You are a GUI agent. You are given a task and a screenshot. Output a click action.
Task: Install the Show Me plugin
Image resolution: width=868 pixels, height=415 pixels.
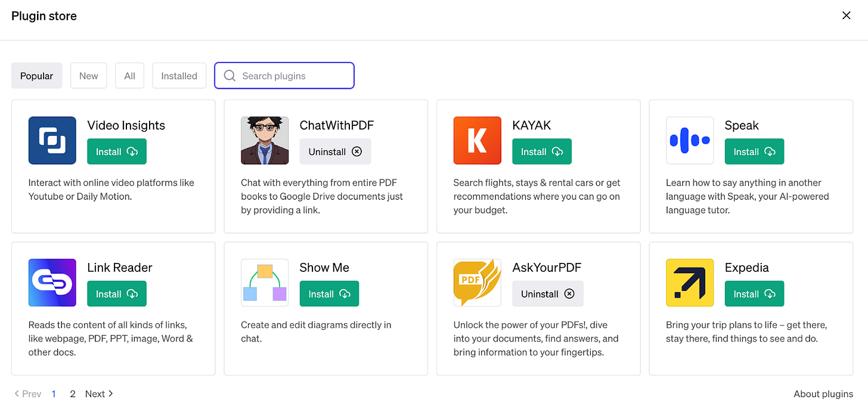pyautogui.click(x=329, y=294)
